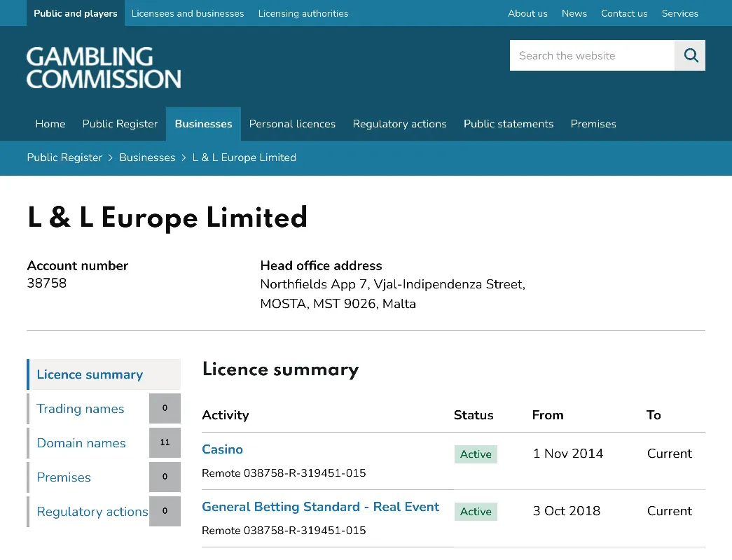The image size is (732, 560).
Task: Select the Public and players tab
Action: [76, 13]
